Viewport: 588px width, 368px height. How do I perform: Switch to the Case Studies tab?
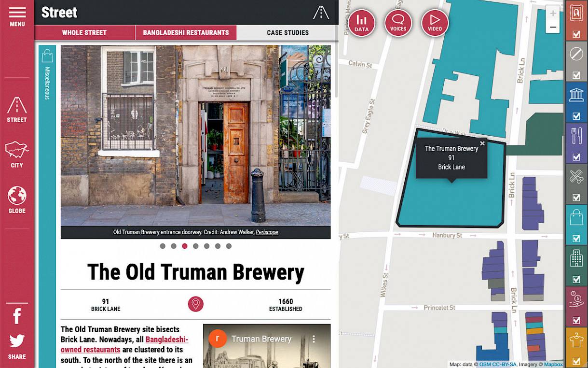coord(287,33)
